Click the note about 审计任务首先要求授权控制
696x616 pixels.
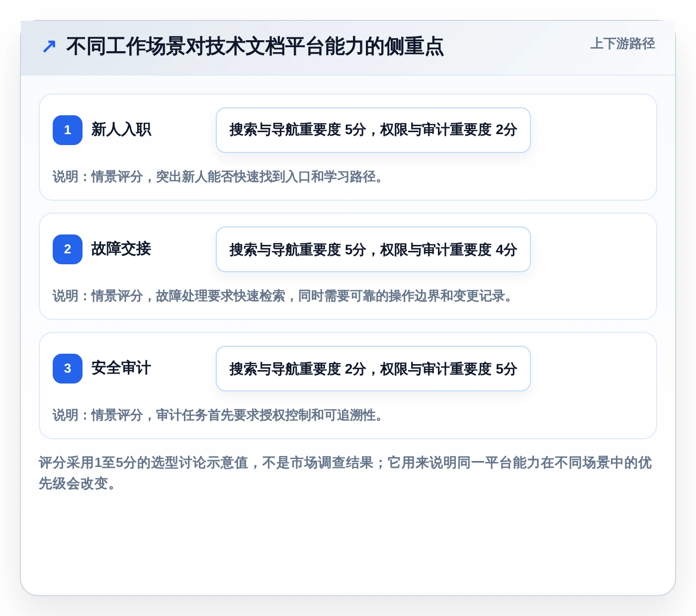(x=219, y=415)
